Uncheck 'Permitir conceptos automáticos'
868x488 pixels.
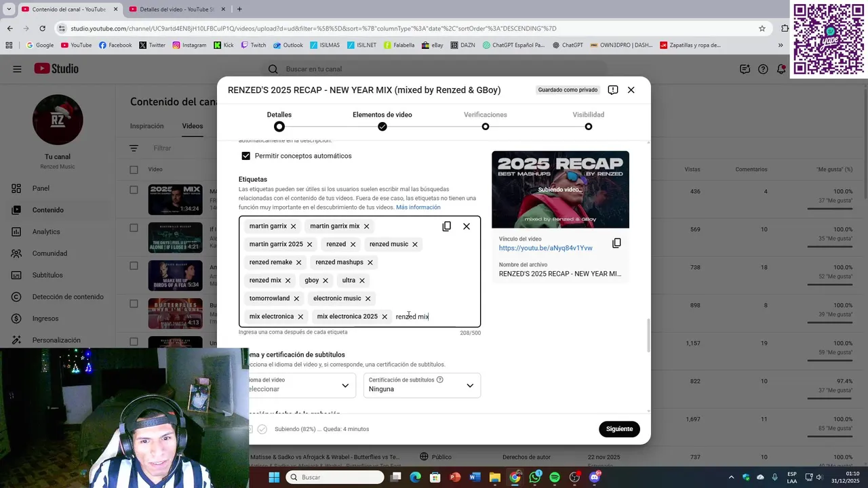(x=246, y=156)
